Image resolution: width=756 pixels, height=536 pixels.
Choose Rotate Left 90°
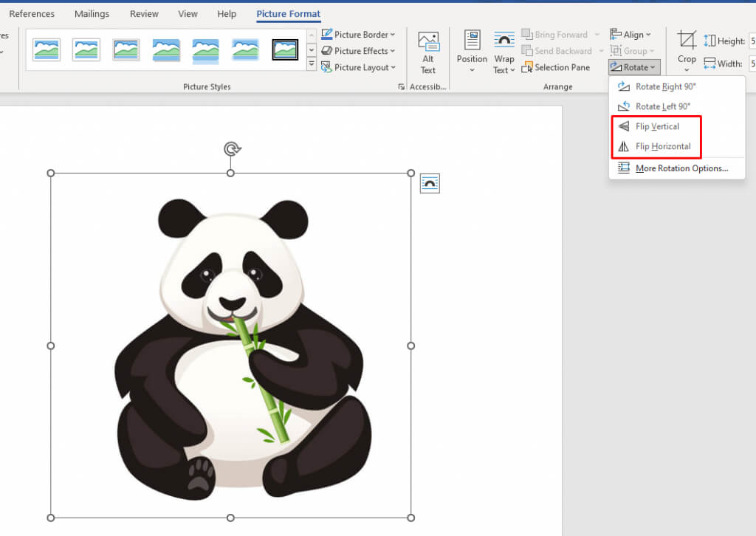[662, 106]
